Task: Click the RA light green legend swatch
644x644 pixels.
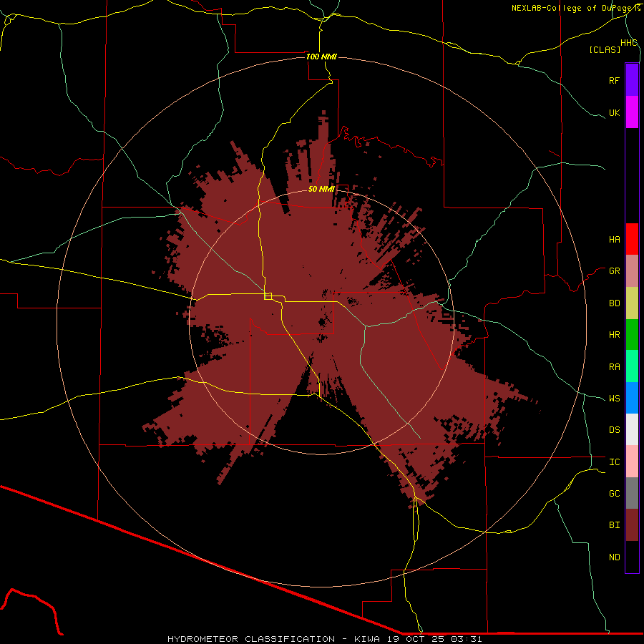Action: pyautogui.click(x=632, y=366)
